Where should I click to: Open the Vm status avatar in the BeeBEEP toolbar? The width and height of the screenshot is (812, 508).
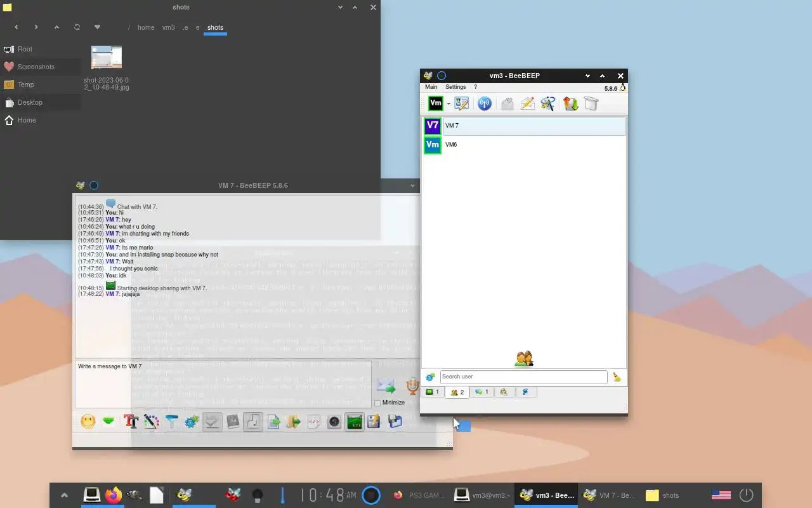pyautogui.click(x=435, y=104)
